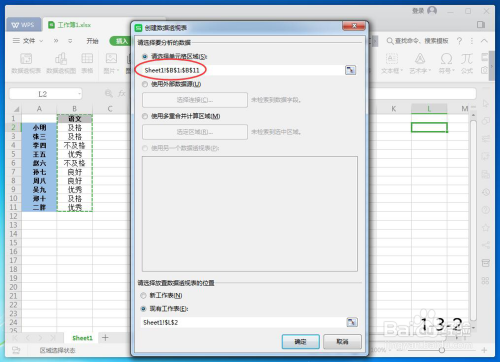Click range picker icon for cell range field
500x362 pixels.
pos(350,70)
